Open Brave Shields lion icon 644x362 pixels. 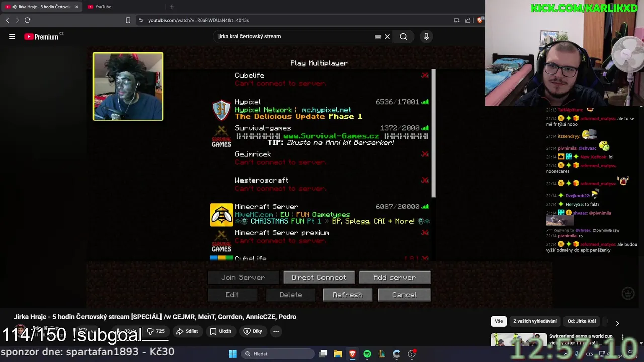(x=480, y=20)
